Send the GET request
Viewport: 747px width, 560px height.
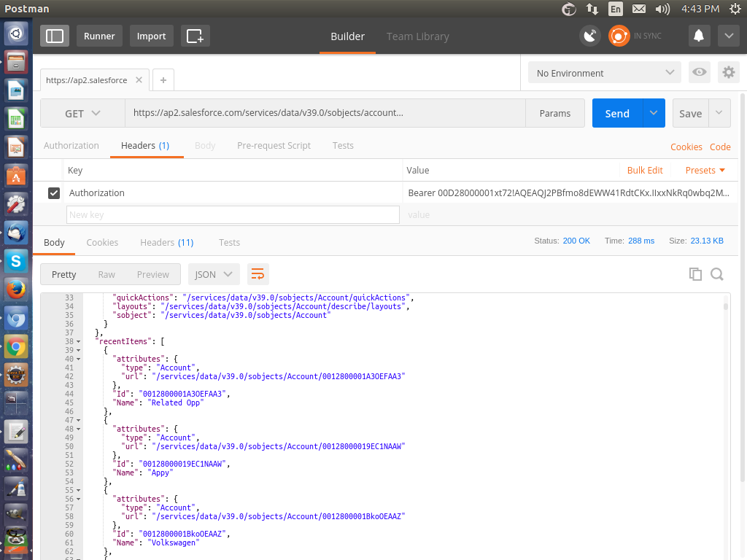617,113
